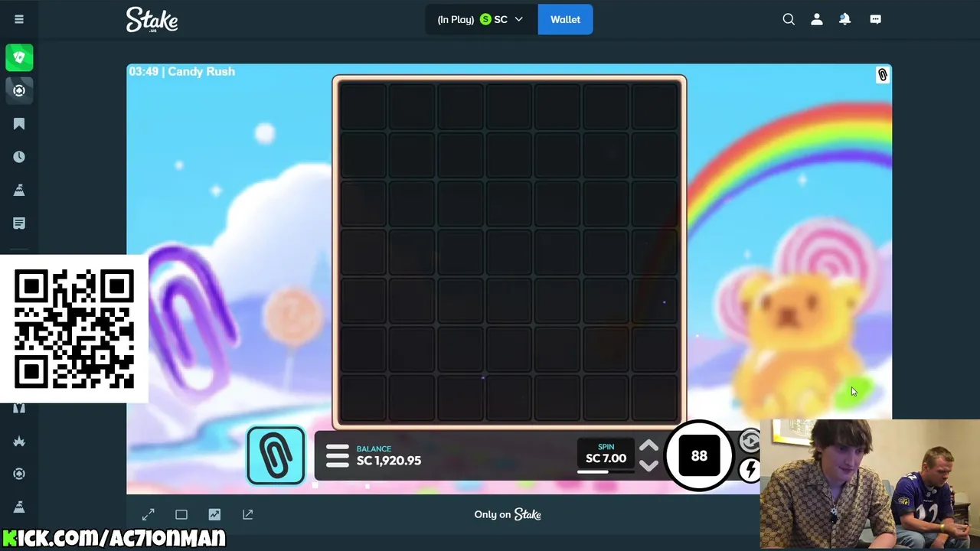Open the challenges mountain flag icon
980x551 pixels.
[x=19, y=190]
